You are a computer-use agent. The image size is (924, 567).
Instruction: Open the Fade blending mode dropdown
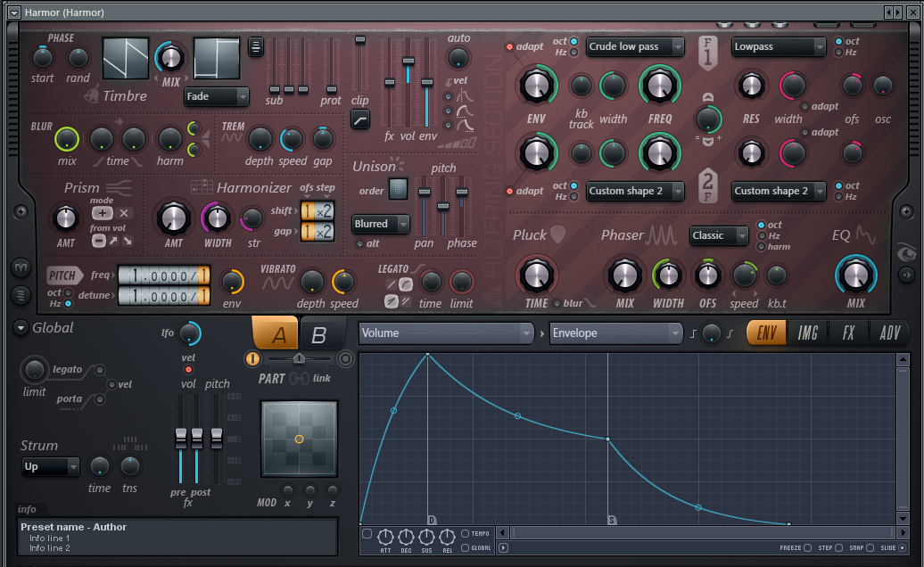[x=215, y=97]
